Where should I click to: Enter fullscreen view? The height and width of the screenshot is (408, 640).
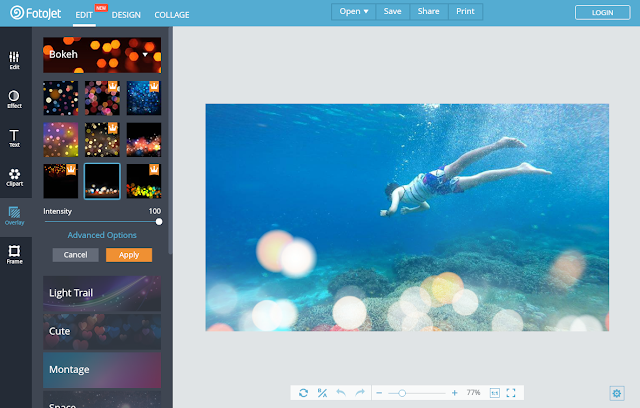(511, 393)
